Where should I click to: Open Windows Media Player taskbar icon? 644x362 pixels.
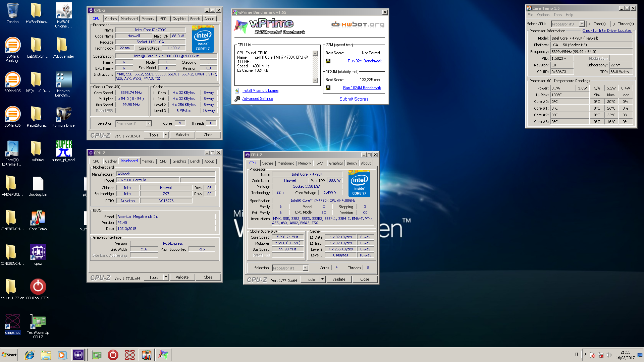click(x=62, y=355)
